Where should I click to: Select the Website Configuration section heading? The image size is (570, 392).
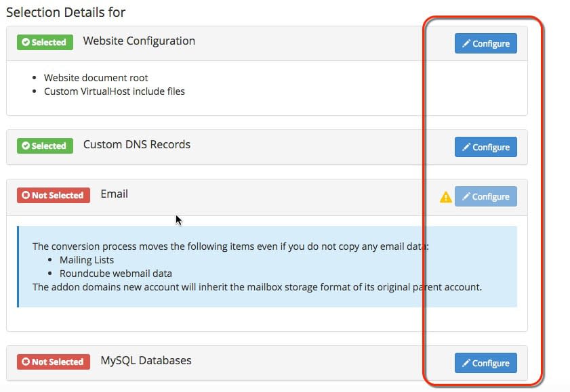coord(138,41)
